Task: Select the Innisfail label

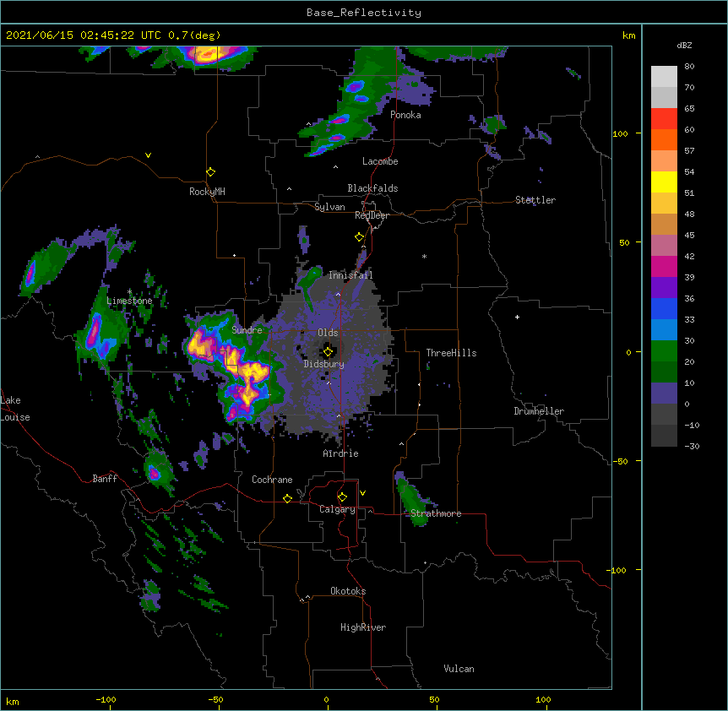Action: 350,275
